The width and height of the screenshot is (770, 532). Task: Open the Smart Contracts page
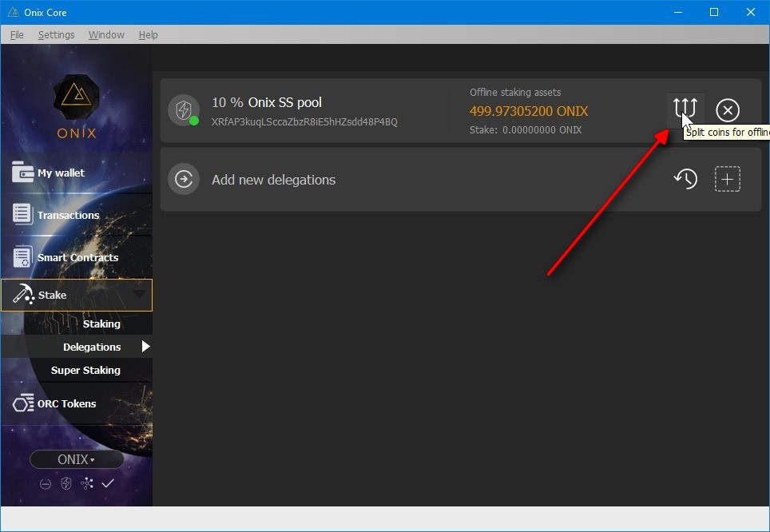(x=77, y=257)
